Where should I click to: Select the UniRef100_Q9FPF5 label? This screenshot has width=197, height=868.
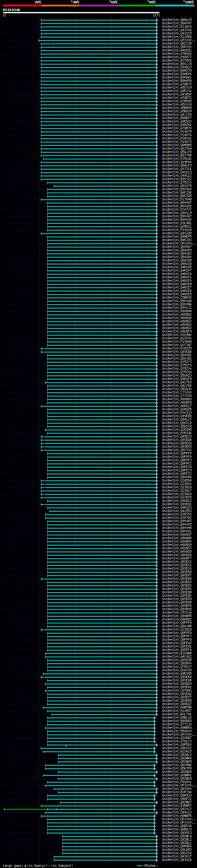tap(177, 453)
